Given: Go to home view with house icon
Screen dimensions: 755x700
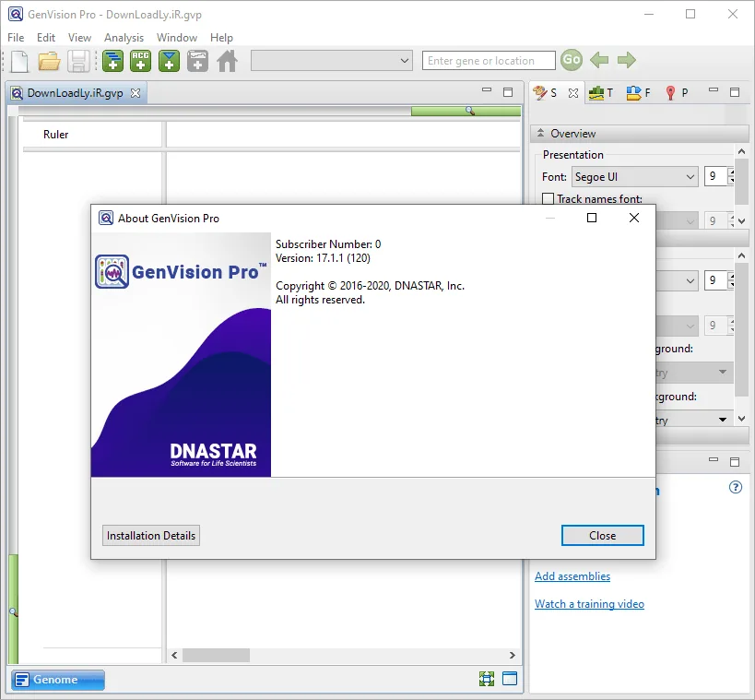Looking at the screenshot, I should [x=228, y=61].
